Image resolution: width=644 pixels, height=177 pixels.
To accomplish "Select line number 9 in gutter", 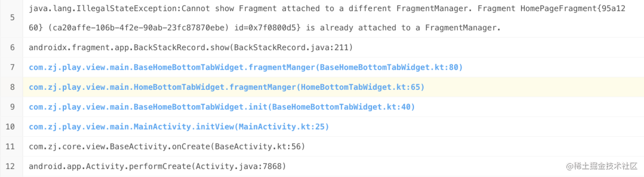I will click(12, 107).
